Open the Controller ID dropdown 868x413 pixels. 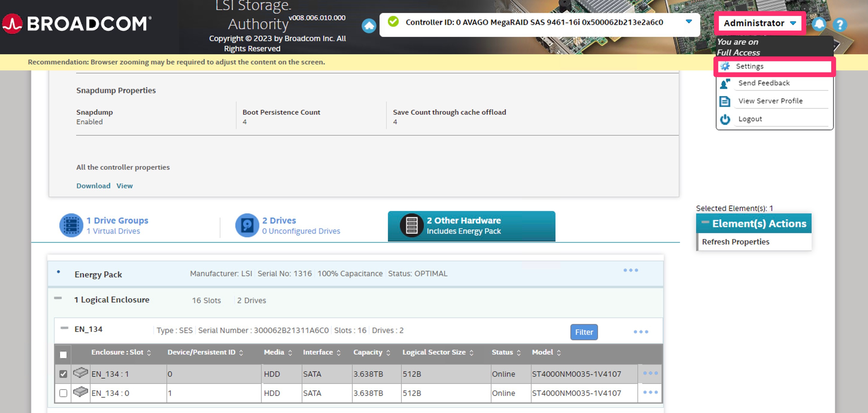click(689, 22)
